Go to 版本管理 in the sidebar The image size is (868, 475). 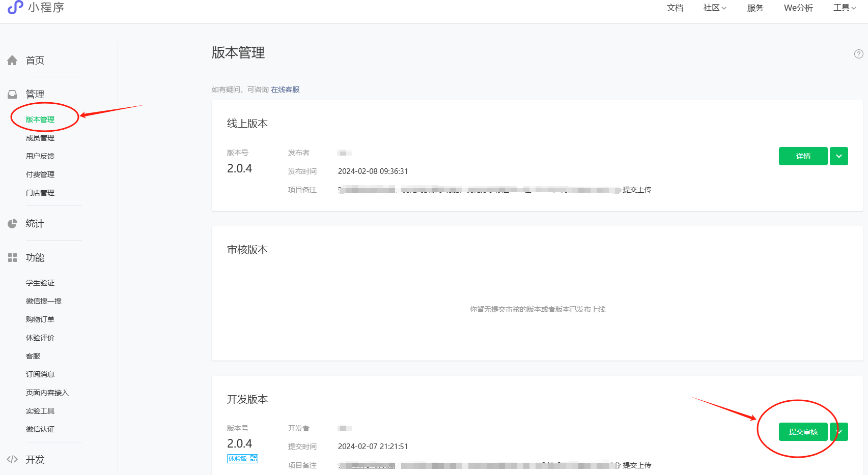point(40,120)
